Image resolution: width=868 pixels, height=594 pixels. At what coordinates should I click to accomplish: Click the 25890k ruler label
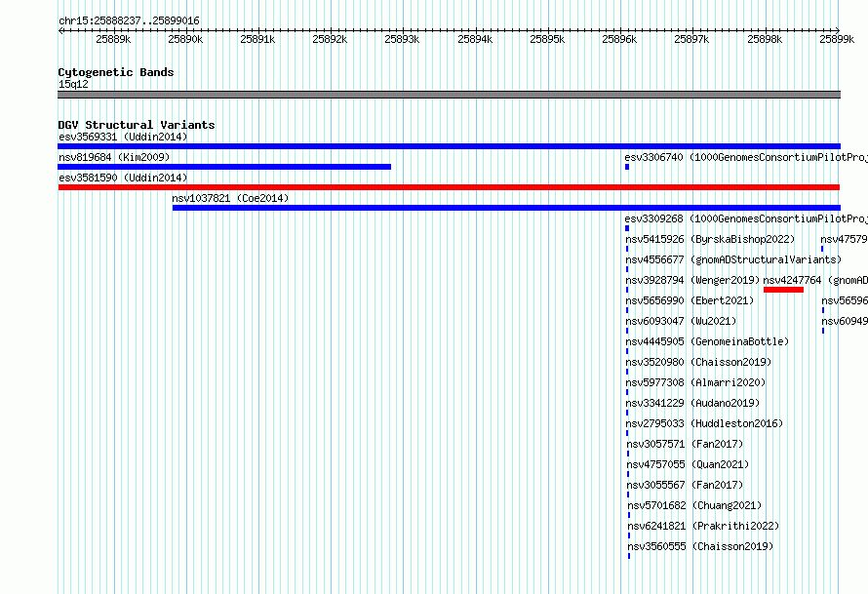click(x=185, y=39)
